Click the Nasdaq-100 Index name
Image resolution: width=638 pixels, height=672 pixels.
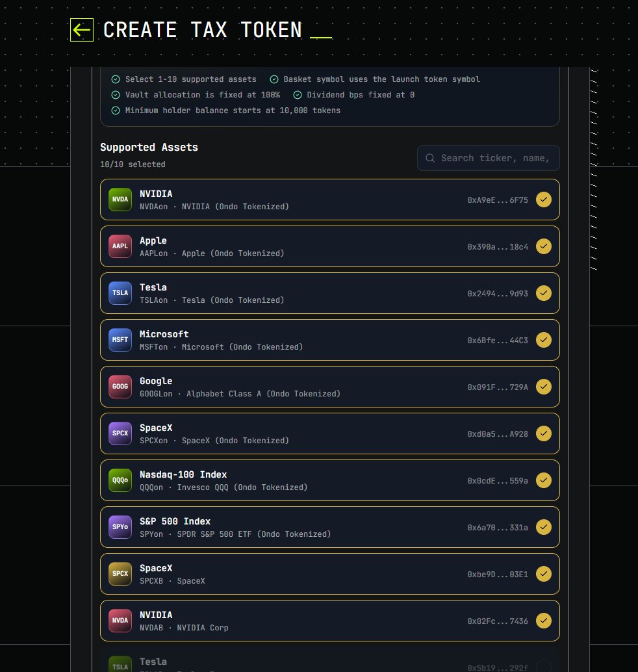(183, 474)
